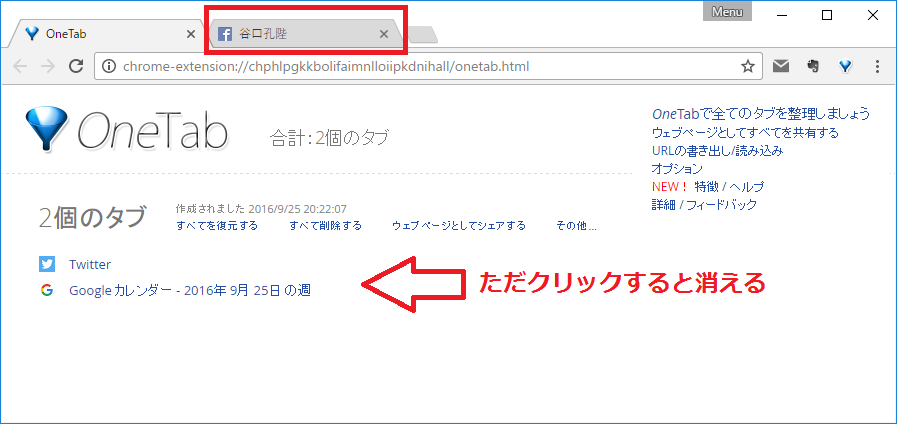Switch to the 谷口孔陛 Facebook tab
Image resolution: width=897 pixels, height=424 pixels.
290,34
